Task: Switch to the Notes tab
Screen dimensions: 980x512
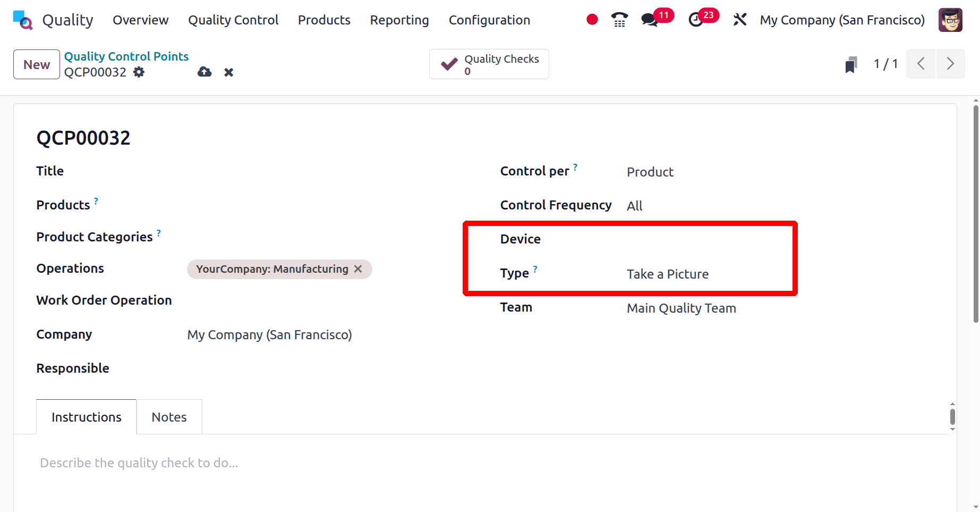Action: click(169, 417)
